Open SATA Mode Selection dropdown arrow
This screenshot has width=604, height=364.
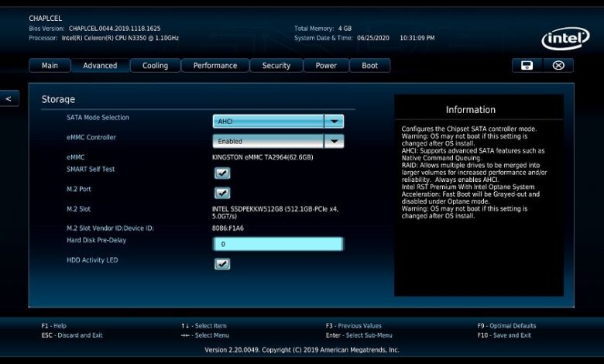(334, 122)
